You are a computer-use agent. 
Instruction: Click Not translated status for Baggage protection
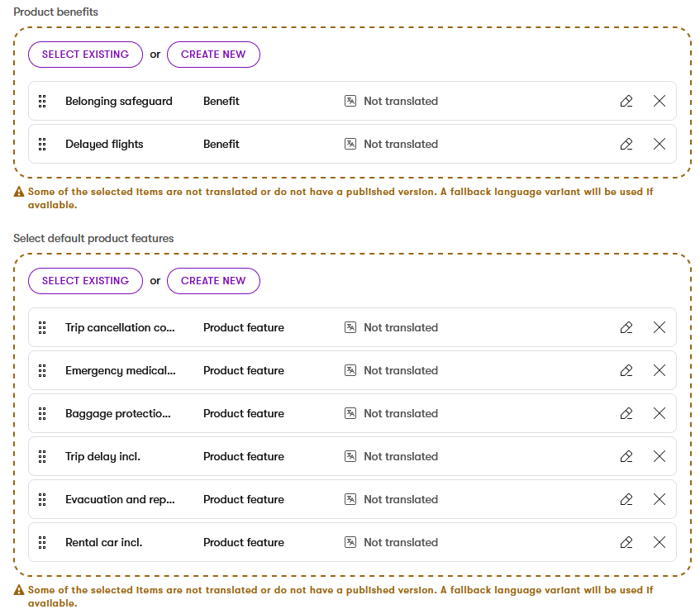tap(400, 413)
